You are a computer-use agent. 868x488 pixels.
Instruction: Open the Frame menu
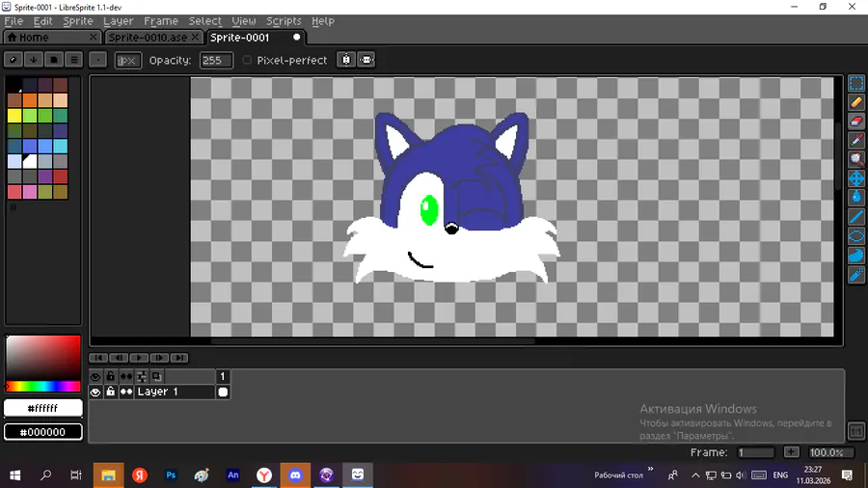[160, 21]
